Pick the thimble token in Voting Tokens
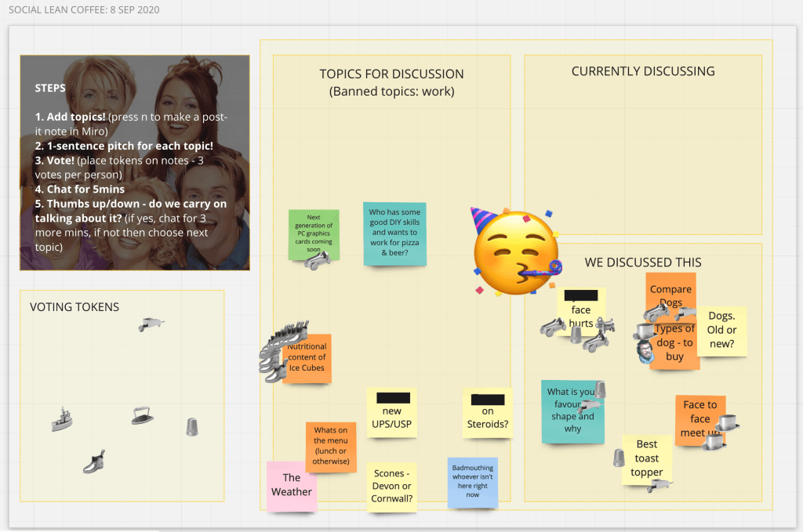Screen dimensions: 803x532 [191, 426]
